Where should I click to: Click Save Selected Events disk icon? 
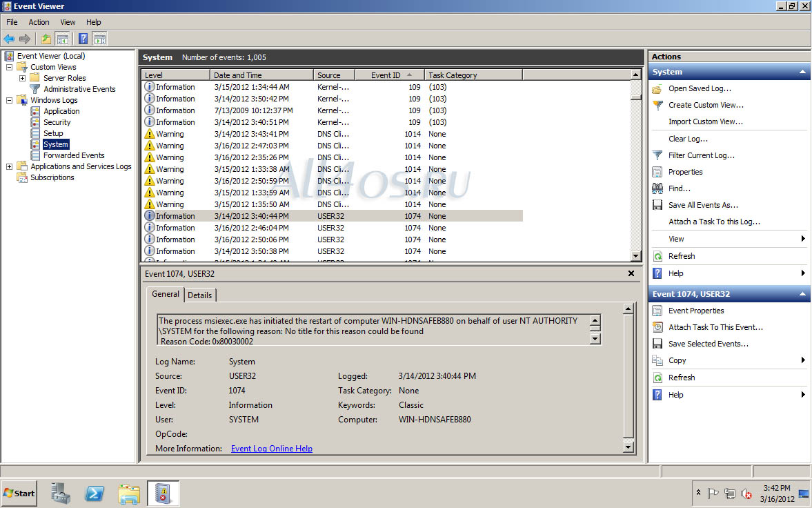(657, 344)
